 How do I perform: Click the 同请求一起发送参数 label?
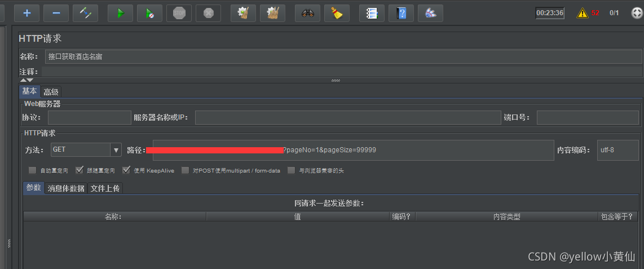(x=329, y=203)
